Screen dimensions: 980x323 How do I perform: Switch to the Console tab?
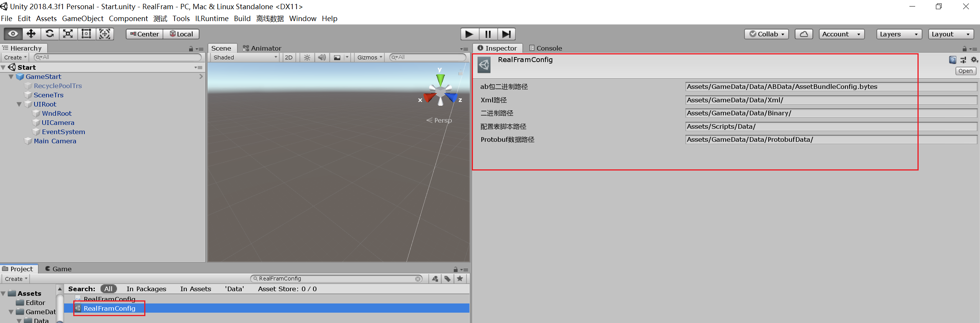pyautogui.click(x=545, y=48)
